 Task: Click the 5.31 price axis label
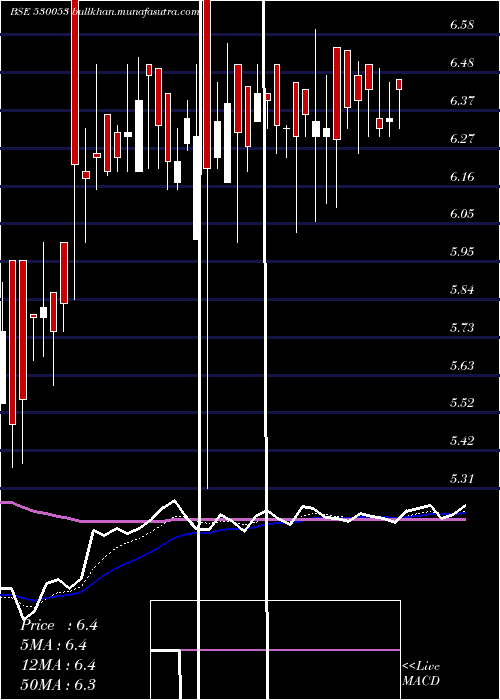coord(461,479)
